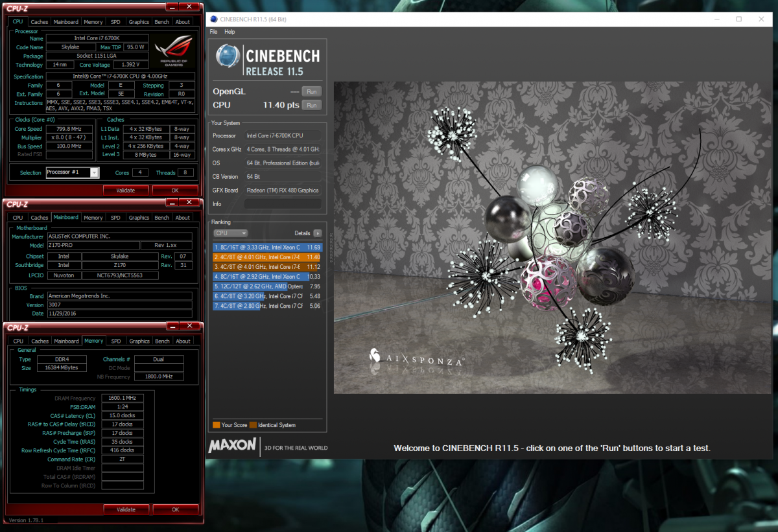Switch to Graphics tab in Processor CPU-Z window
This screenshot has width=778, height=532.
coord(139,21)
